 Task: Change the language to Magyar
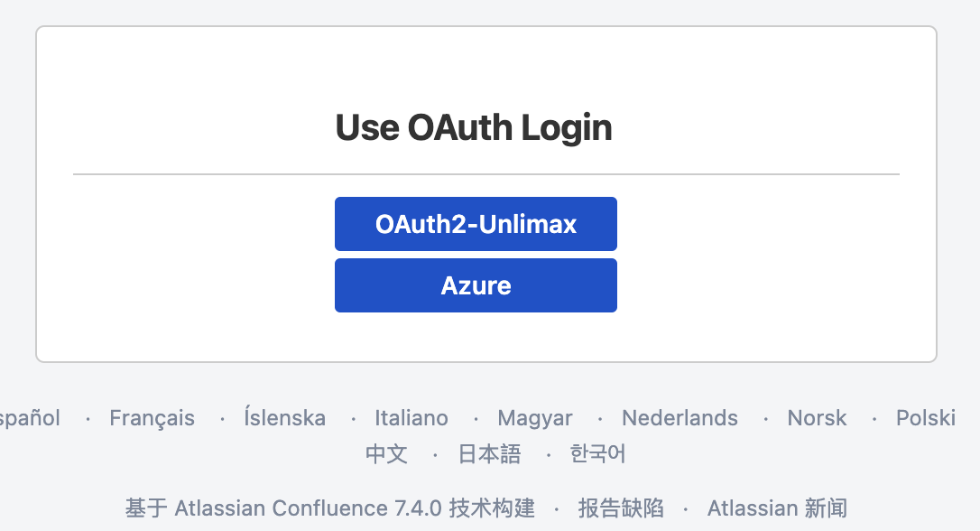click(535, 418)
